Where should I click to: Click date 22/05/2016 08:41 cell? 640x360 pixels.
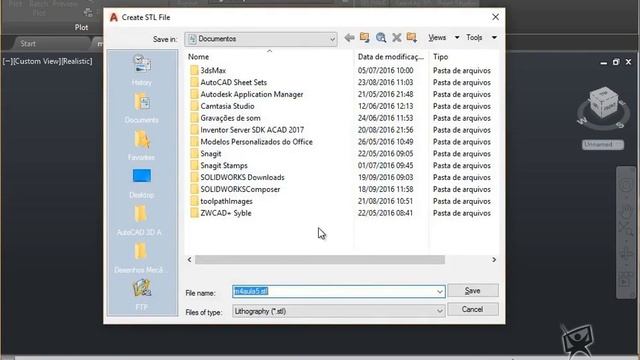coord(385,213)
